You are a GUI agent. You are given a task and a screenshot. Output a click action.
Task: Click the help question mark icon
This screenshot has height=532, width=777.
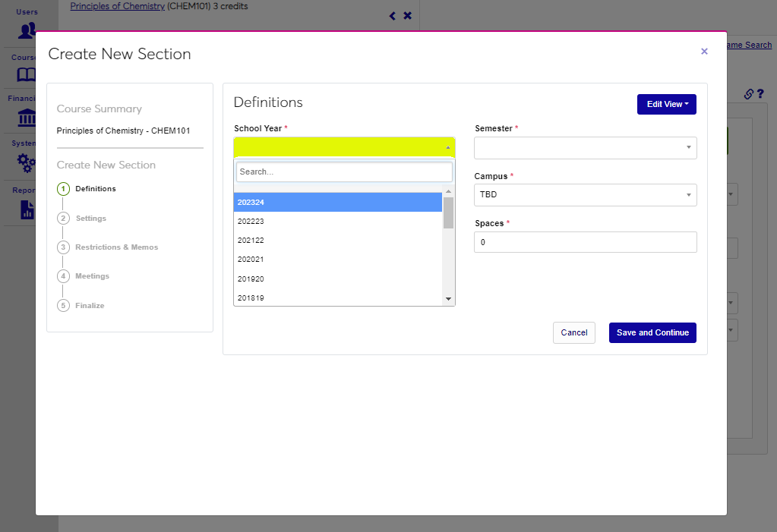pyautogui.click(x=760, y=94)
